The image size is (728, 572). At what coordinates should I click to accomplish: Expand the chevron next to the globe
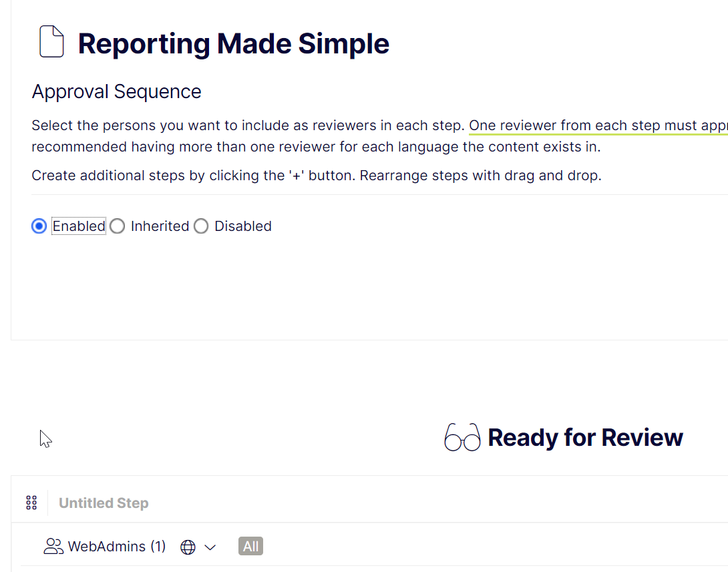210,547
